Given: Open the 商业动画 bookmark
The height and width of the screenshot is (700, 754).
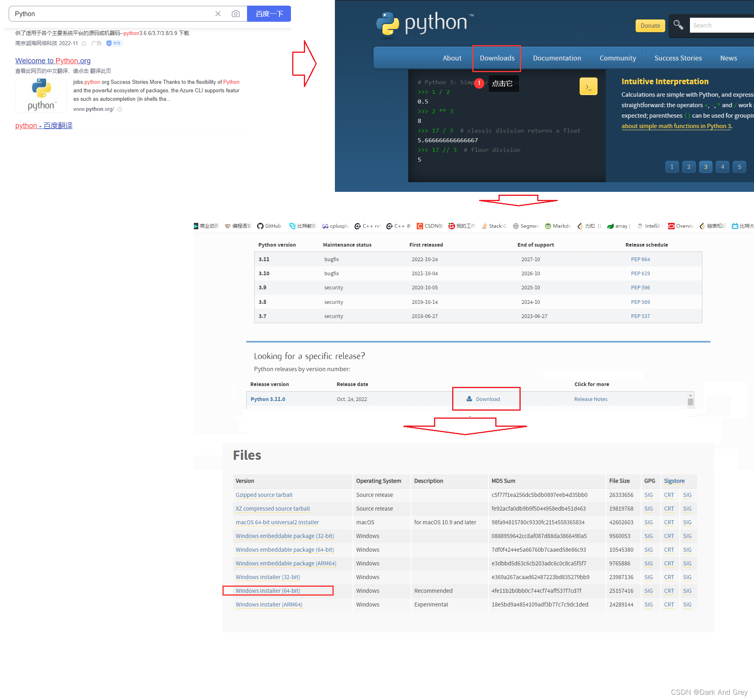Looking at the screenshot, I should pos(206,226).
